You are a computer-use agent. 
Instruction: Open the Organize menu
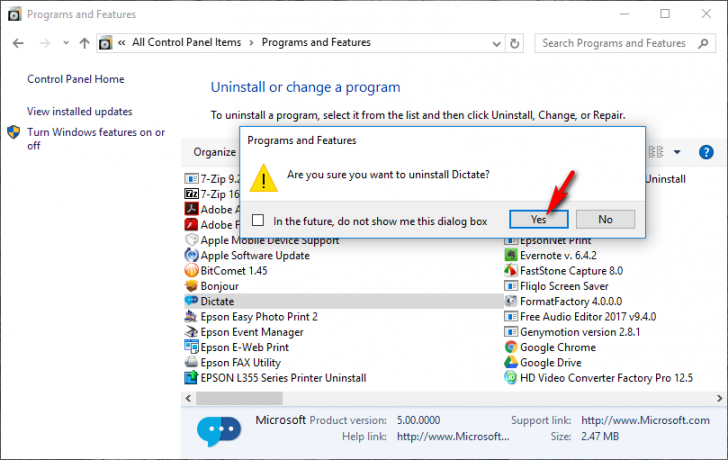pyautogui.click(x=214, y=152)
